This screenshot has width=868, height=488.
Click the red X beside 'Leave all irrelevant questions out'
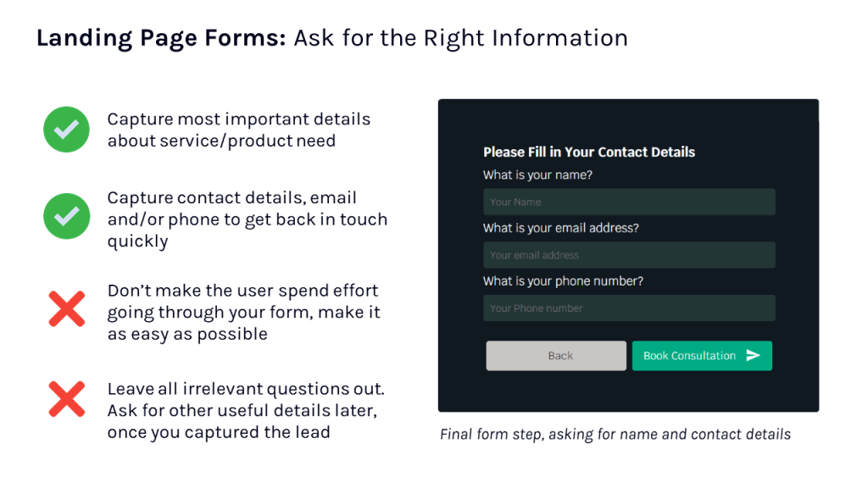click(66, 399)
